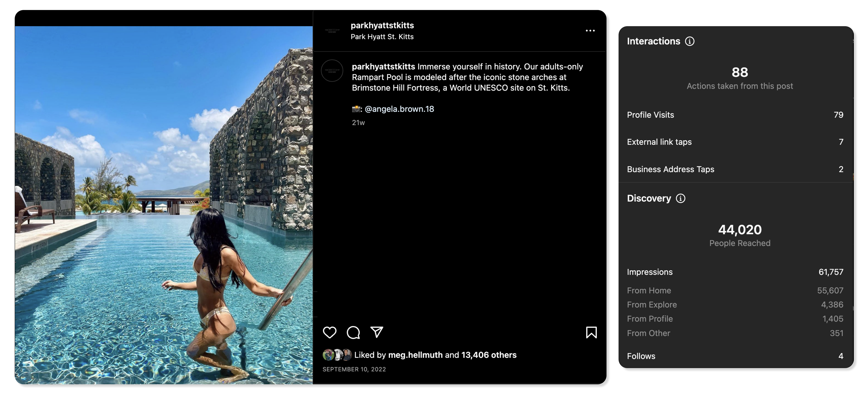Open the three-dot more options menu
Image resolution: width=868 pixels, height=394 pixels.
tap(590, 31)
